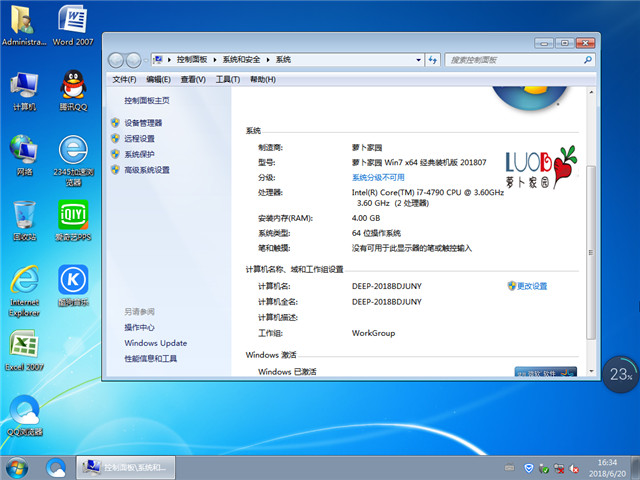Click the 系统分级不可用 rating link
The height and width of the screenshot is (480, 640).
click(378, 177)
